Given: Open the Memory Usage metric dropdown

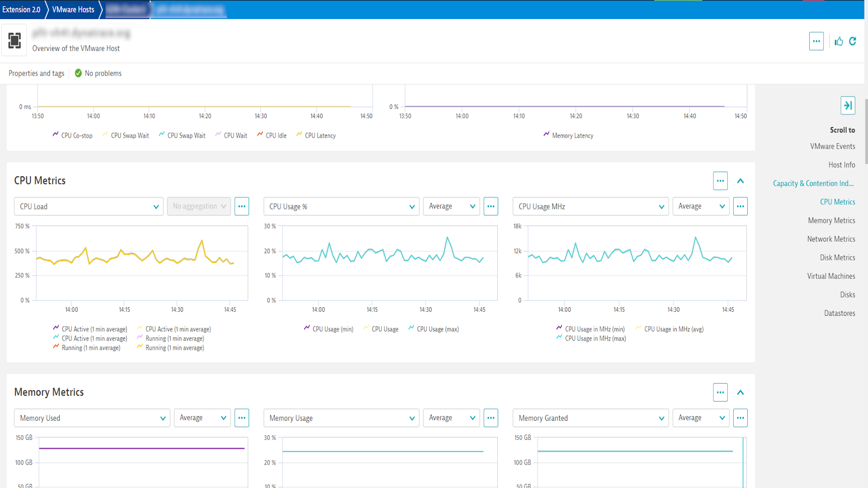Looking at the screenshot, I should pos(341,418).
